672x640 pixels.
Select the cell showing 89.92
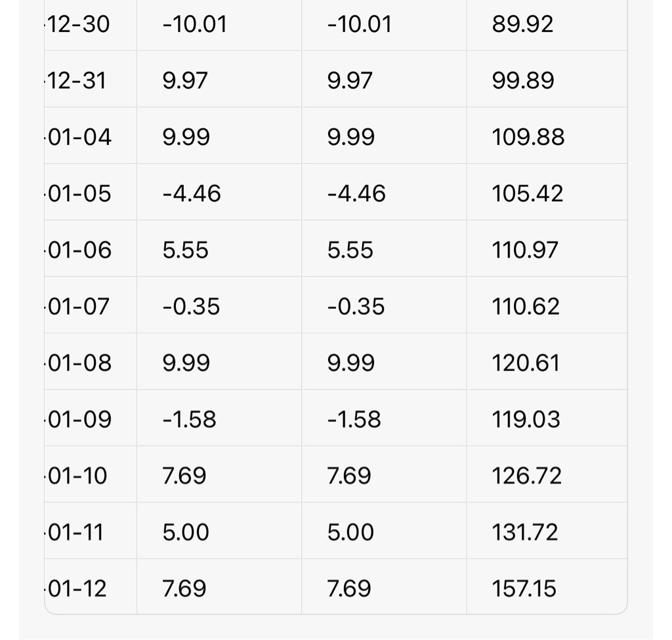(x=522, y=24)
